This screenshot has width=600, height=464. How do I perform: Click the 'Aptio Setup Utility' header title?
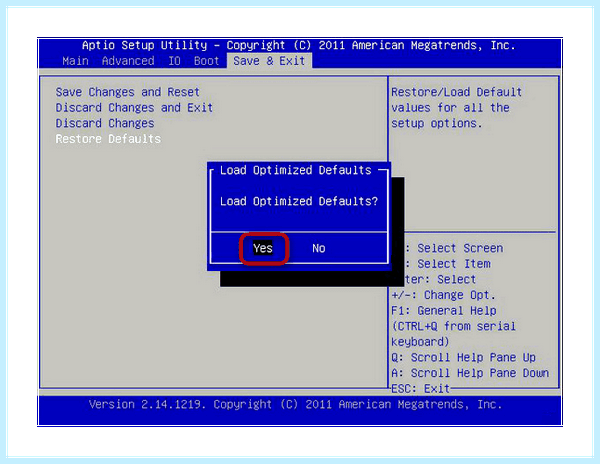pyautogui.click(x=145, y=46)
